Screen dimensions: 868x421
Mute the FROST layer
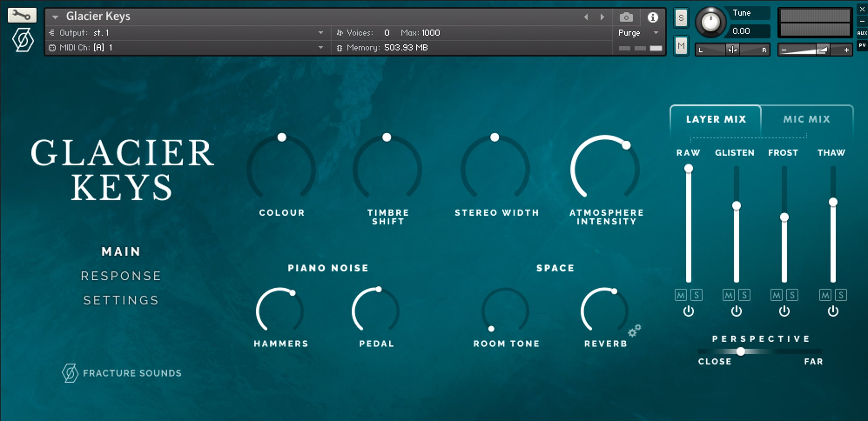pos(777,295)
